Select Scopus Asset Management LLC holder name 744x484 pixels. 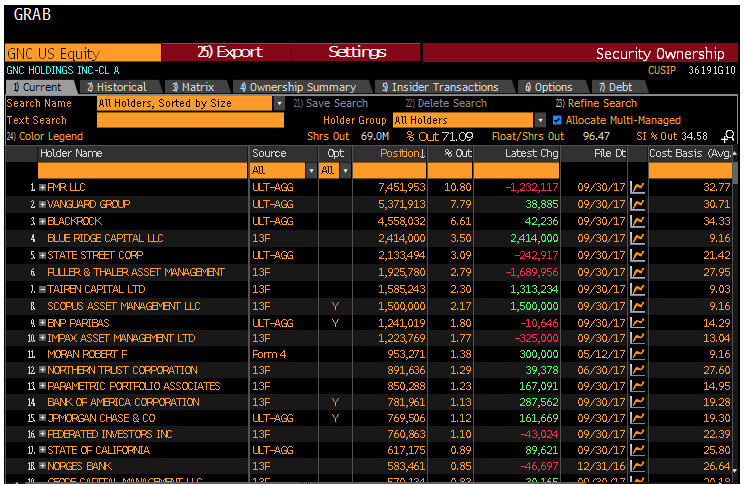[x=124, y=307]
